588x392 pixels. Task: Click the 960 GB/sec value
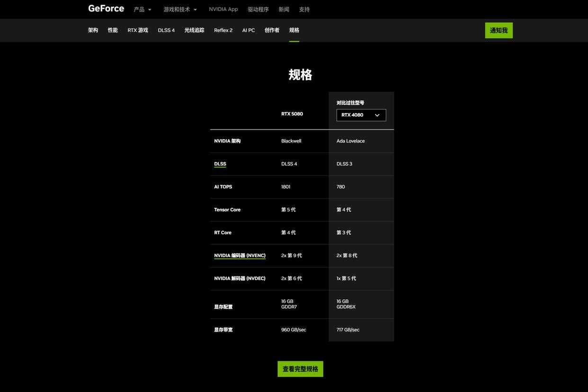tap(294, 330)
